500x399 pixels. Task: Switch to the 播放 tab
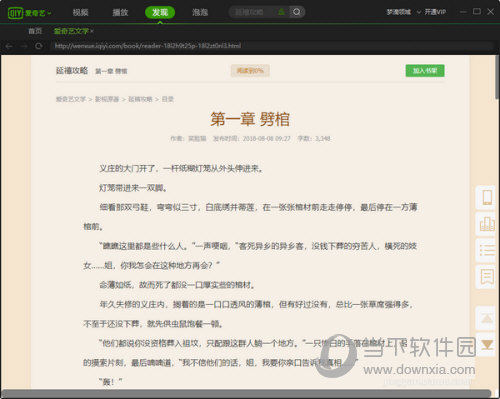(120, 12)
